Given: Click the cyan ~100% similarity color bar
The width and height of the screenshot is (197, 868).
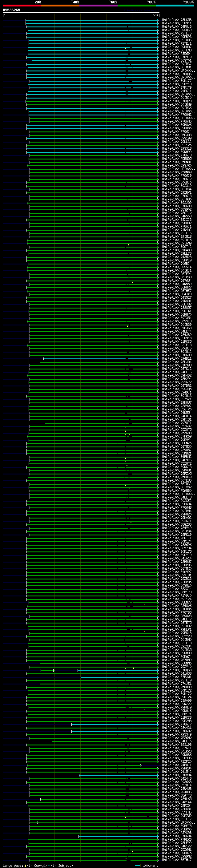Looking at the screenshot, I should [175, 6].
